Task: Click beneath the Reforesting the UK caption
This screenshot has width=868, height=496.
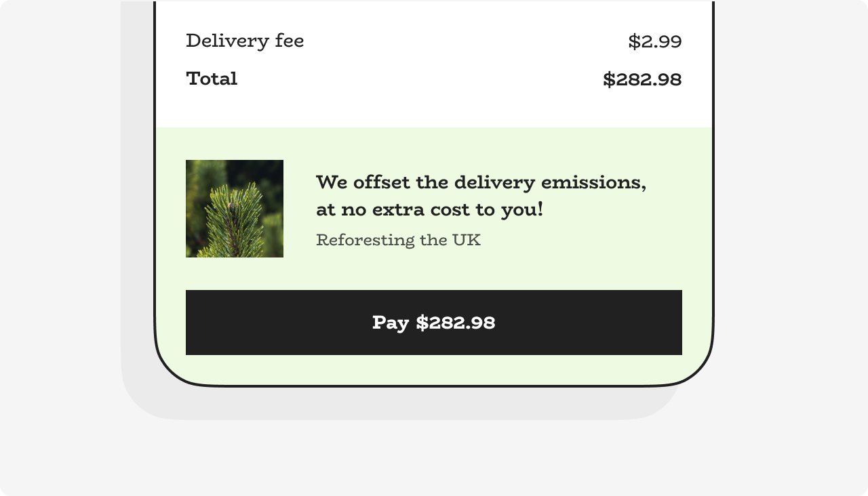Action: tap(397, 268)
